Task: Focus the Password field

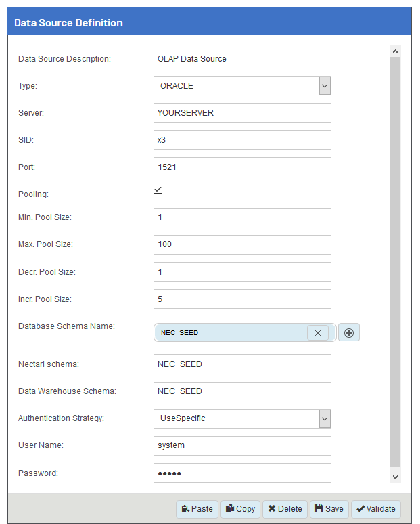Action: 242,473
